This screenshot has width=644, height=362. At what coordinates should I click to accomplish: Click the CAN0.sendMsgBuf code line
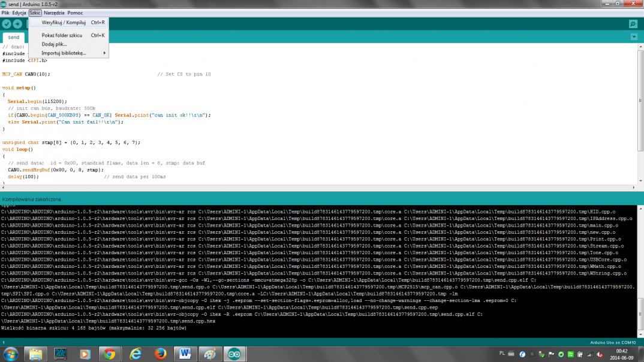tap(56, 170)
